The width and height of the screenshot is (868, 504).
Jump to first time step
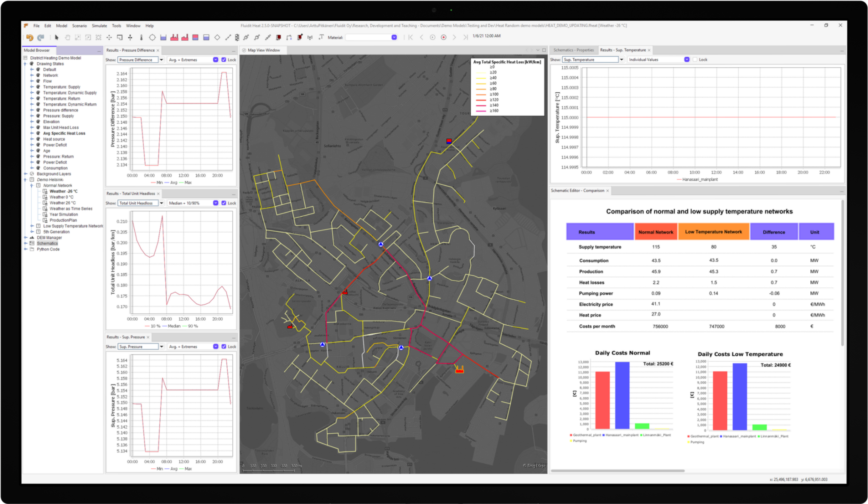point(411,37)
